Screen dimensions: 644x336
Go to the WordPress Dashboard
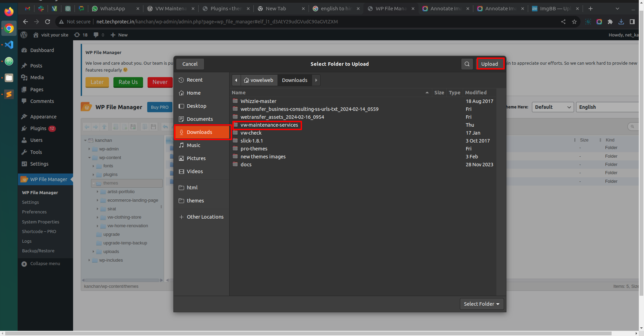click(42, 50)
